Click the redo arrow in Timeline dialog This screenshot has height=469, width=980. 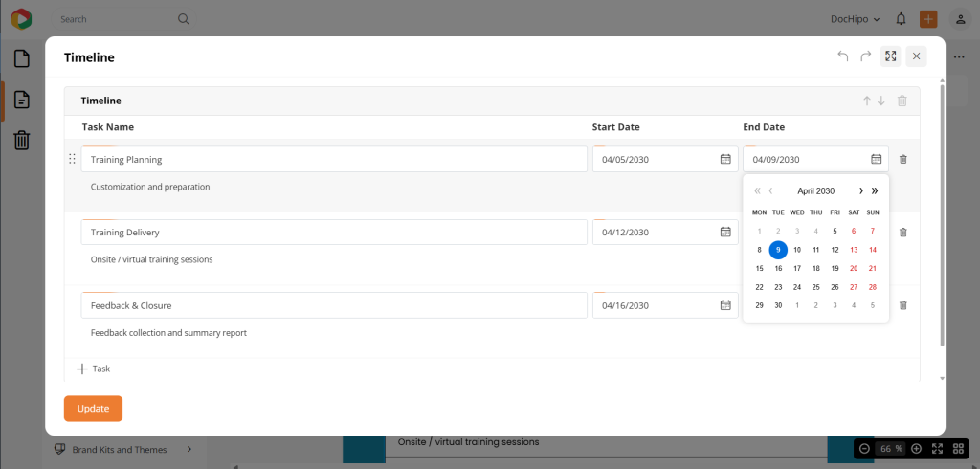(865, 56)
